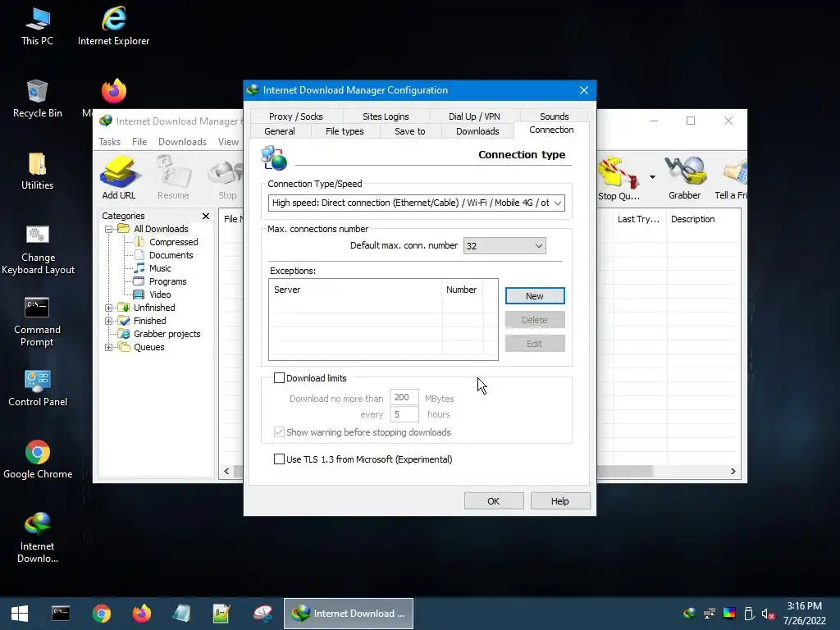Close the Categories panel
The height and width of the screenshot is (630, 840).
pos(206,216)
